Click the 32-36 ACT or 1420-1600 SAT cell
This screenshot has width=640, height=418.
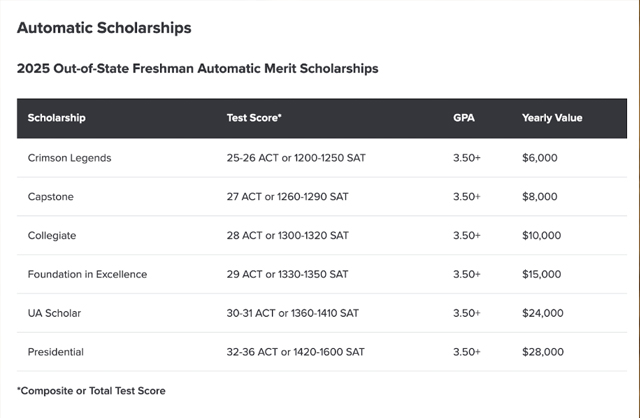click(296, 352)
